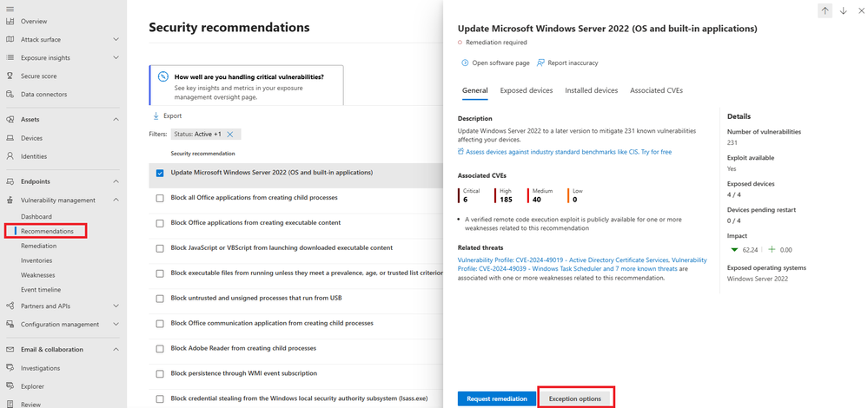Click the Endpoints section icon
The image size is (868, 408).
tap(10, 181)
